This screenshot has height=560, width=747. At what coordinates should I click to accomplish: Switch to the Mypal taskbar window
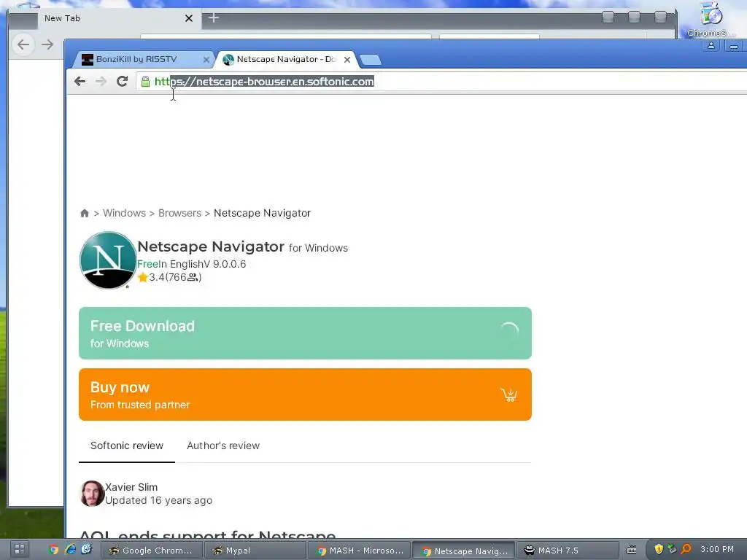(255, 551)
